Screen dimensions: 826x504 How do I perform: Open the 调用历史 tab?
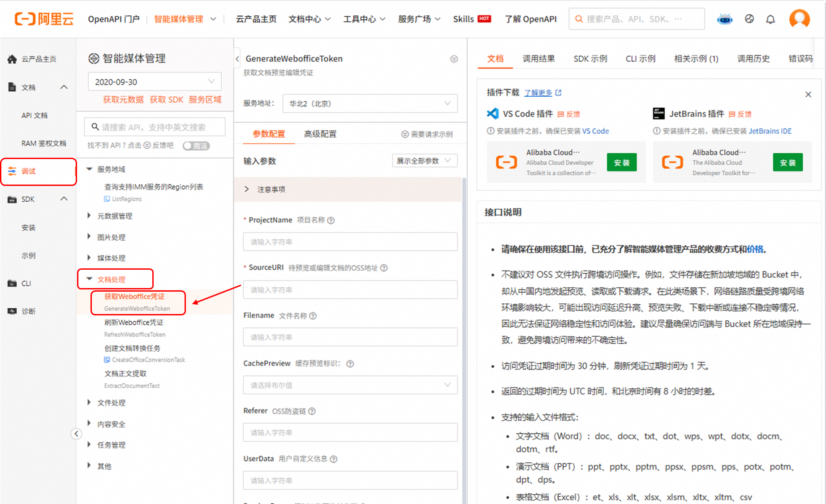point(753,59)
